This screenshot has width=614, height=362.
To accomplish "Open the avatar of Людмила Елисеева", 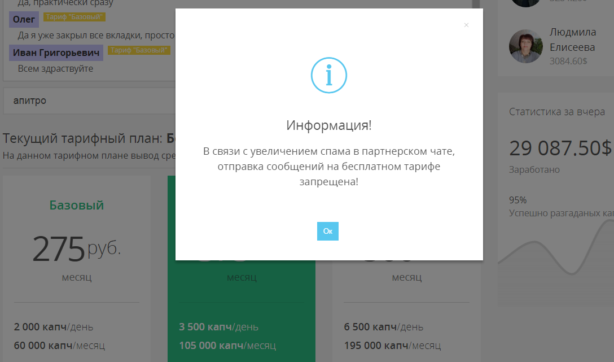I will point(526,46).
